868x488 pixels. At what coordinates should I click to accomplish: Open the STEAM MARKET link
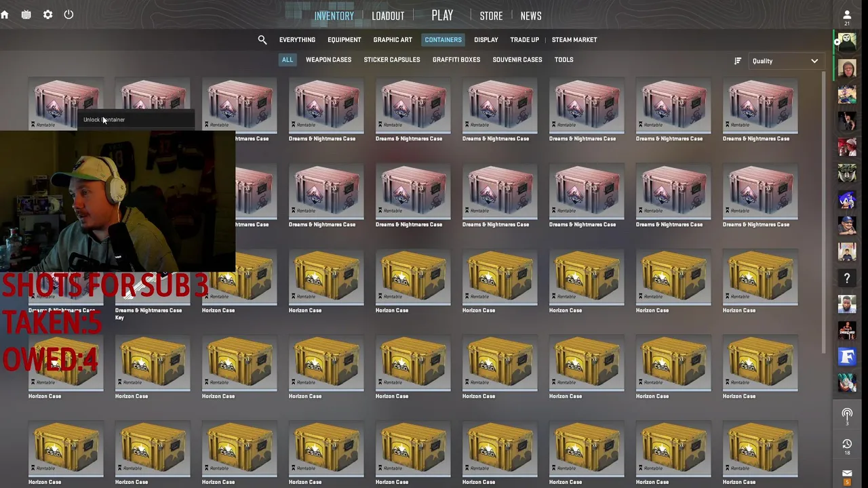point(574,40)
